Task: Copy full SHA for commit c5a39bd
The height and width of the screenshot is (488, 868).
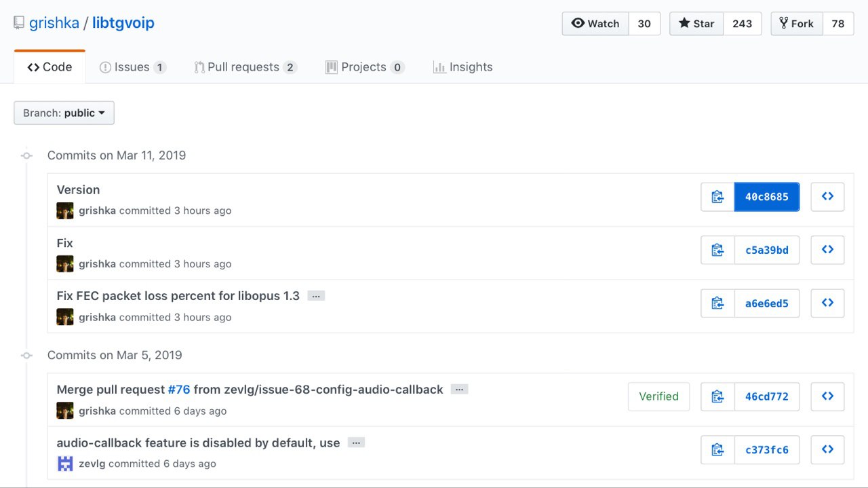Action: tap(717, 250)
